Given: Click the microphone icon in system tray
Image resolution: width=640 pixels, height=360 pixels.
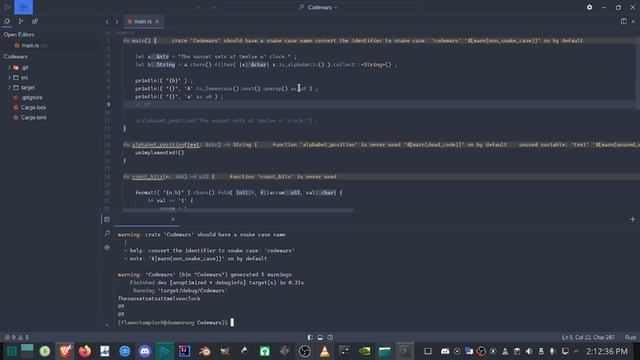Looking at the screenshot, I should click(552, 351).
